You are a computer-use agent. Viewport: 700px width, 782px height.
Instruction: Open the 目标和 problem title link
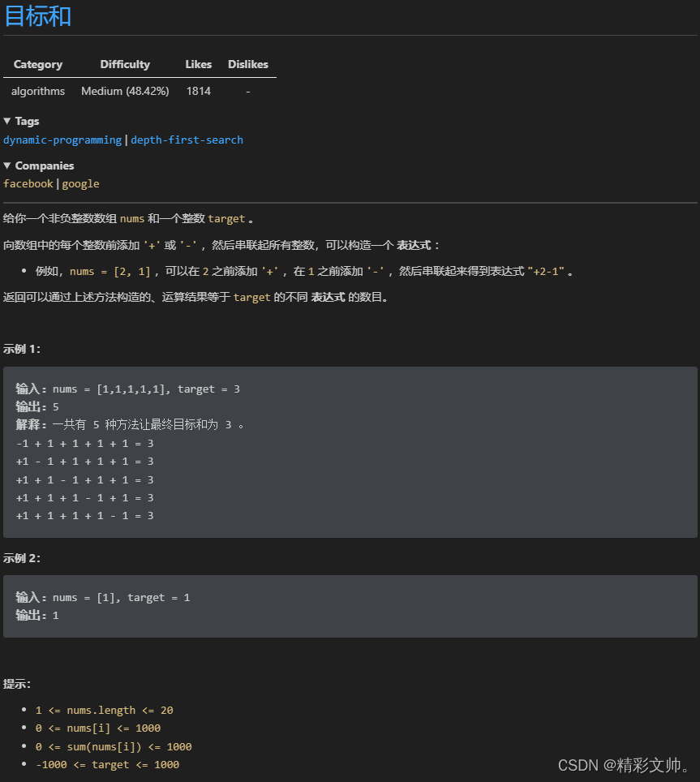point(37,16)
